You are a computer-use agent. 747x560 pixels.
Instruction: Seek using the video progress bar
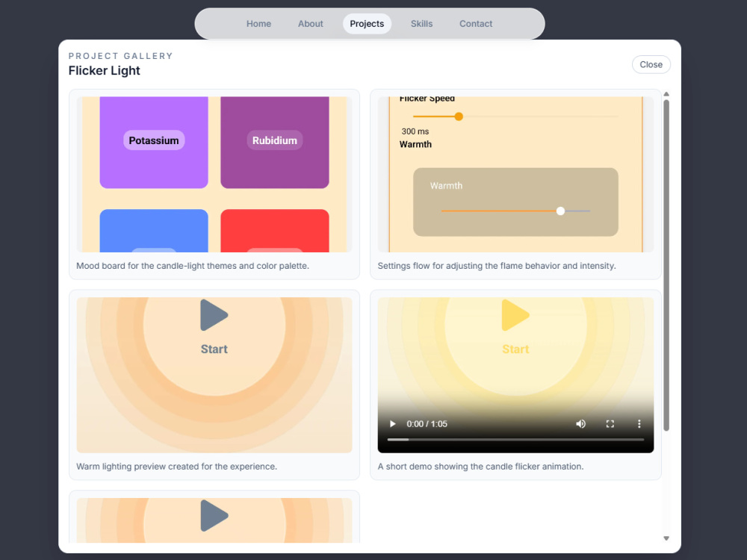pyautogui.click(x=515, y=440)
